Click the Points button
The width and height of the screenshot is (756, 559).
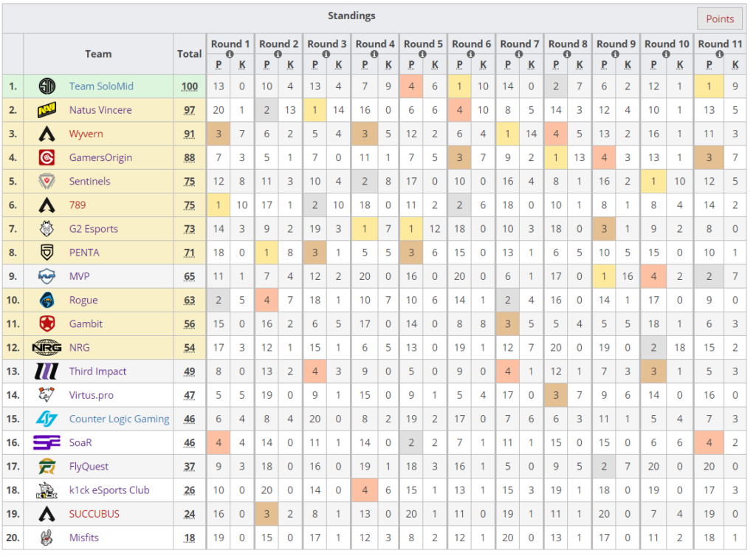pyautogui.click(x=720, y=18)
